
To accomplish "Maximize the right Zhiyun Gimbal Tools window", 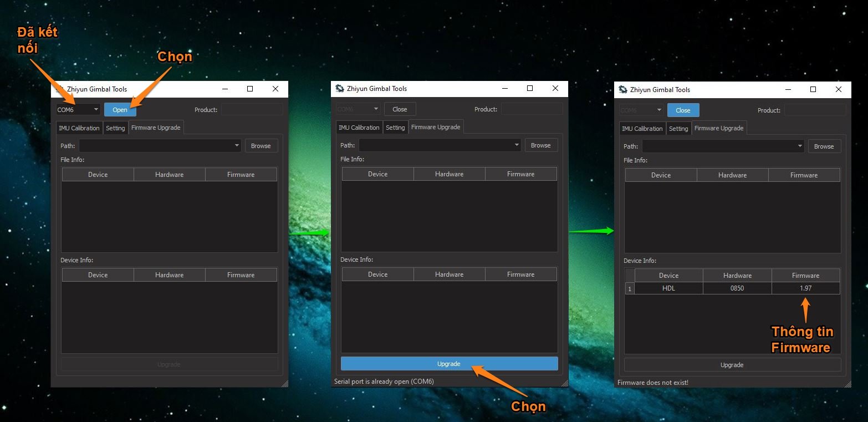I will click(813, 89).
